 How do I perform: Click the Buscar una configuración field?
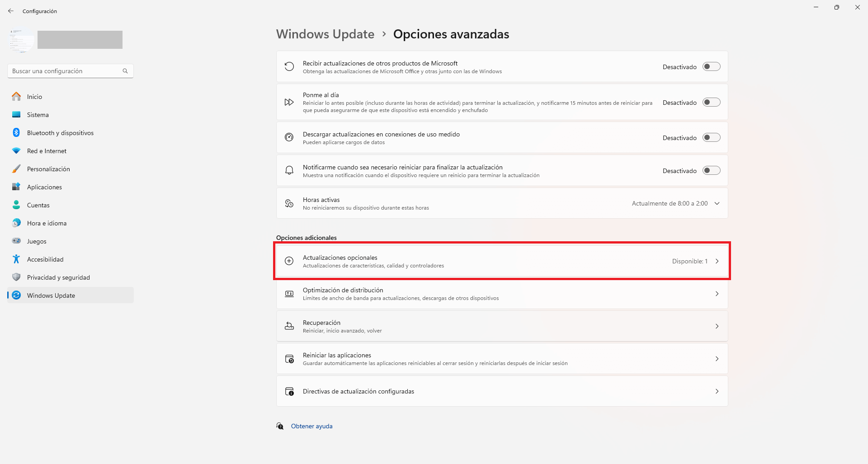tap(71, 71)
